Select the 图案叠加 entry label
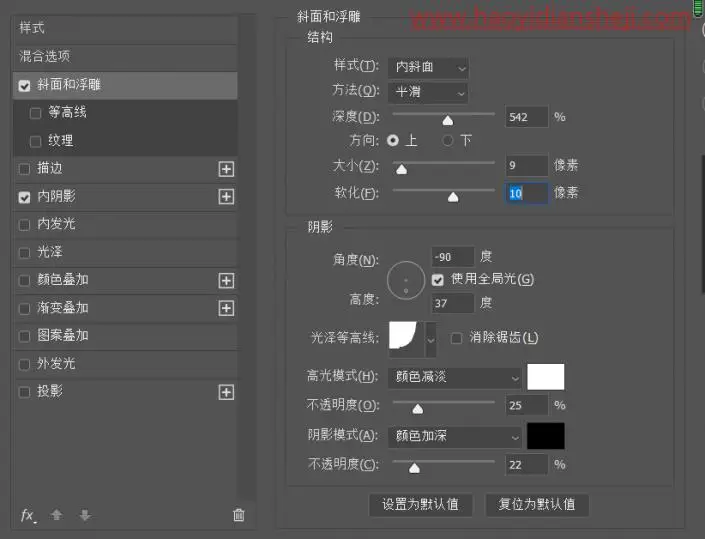The height and width of the screenshot is (539, 705). pyautogui.click(x=62, y=335)
